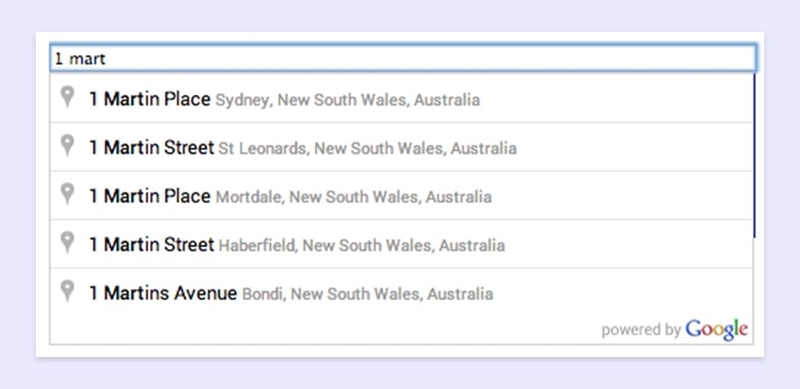Click the "powered by" footer text
Viewport: 800px width, 389px height.
pos(641,330)
